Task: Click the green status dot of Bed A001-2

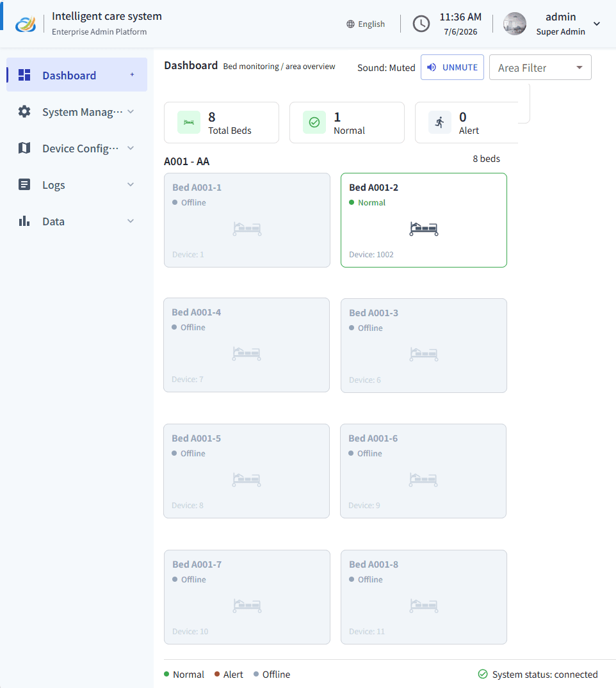Action: [352, 202]
